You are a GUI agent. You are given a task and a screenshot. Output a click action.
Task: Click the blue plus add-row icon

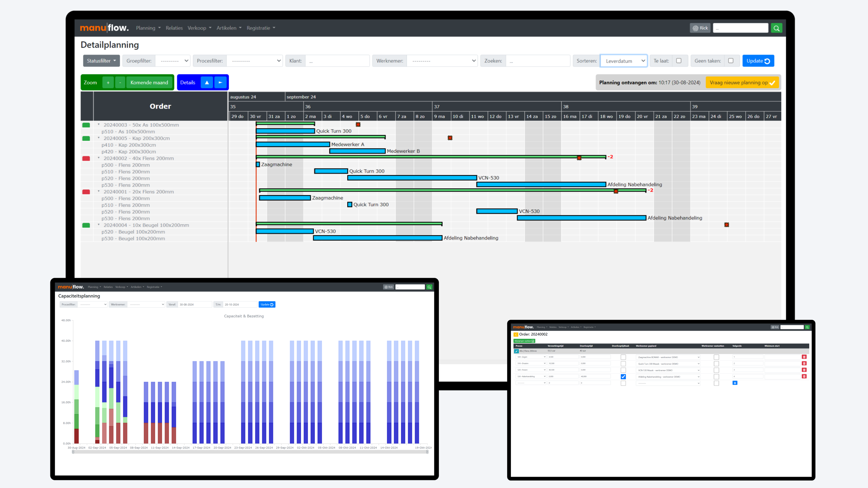pyautogui.click(x=735, y=383)
